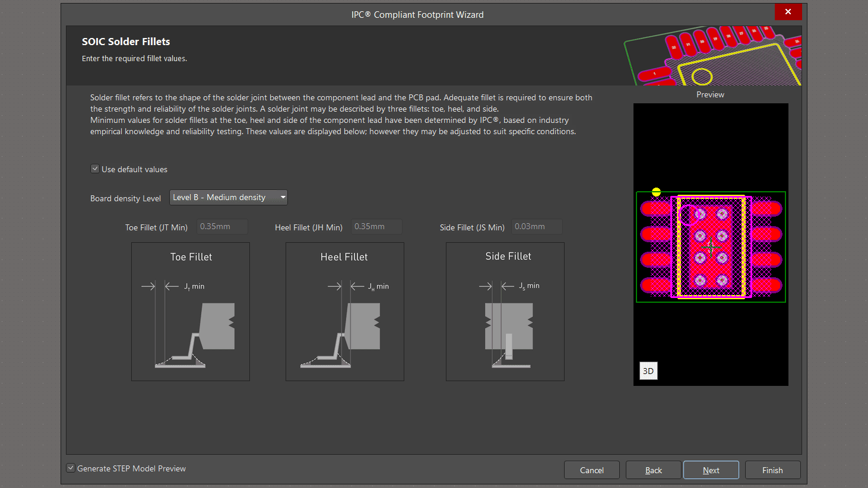
Task: Click the yellow pin 1 marker dot in preview
Action: [x=656, y=192]
